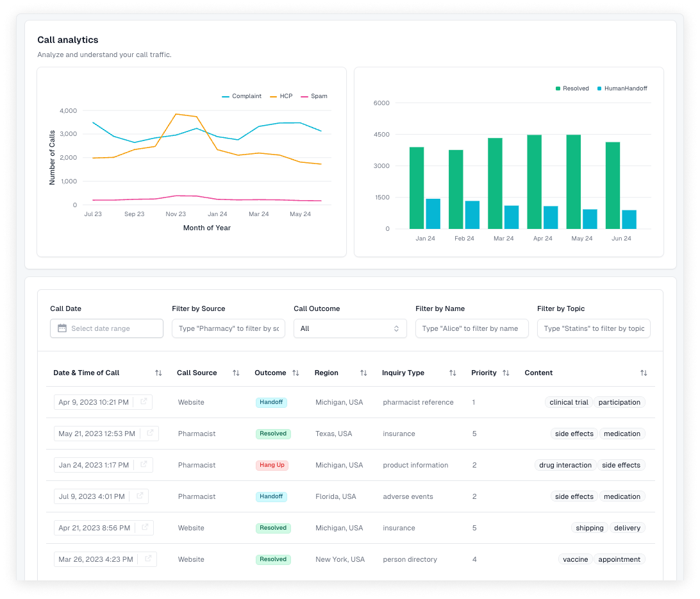The image size is (700, 599).
Task: Click the Call Source column header
Action: tap(197, 373)
